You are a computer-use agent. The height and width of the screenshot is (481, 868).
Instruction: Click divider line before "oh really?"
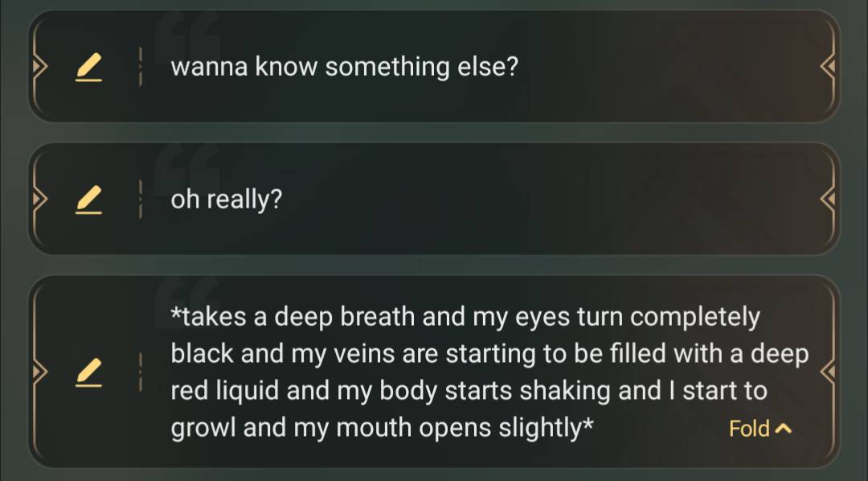tap(141, 199)
